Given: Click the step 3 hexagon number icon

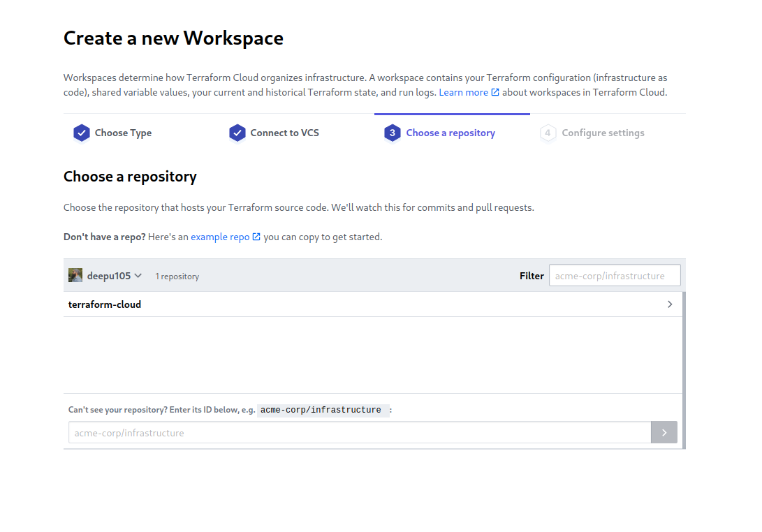Looking at the screenshot, I should click(x=393, y=133).
